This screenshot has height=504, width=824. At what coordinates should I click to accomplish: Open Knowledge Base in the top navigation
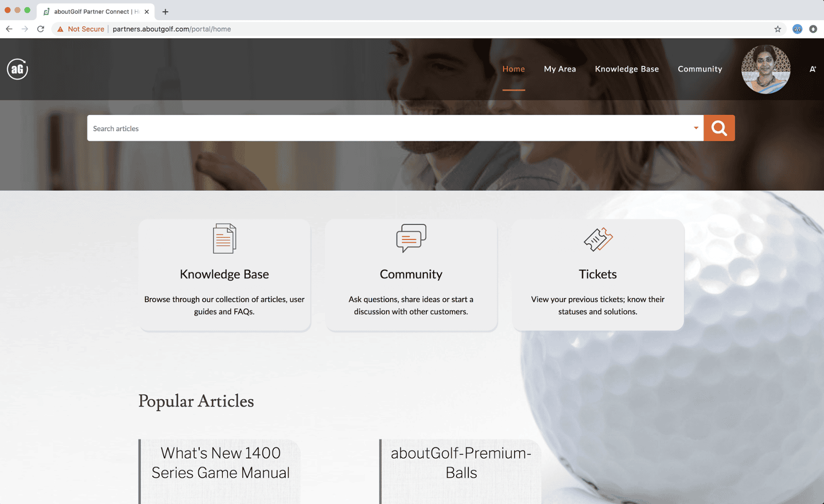(627, 68)
